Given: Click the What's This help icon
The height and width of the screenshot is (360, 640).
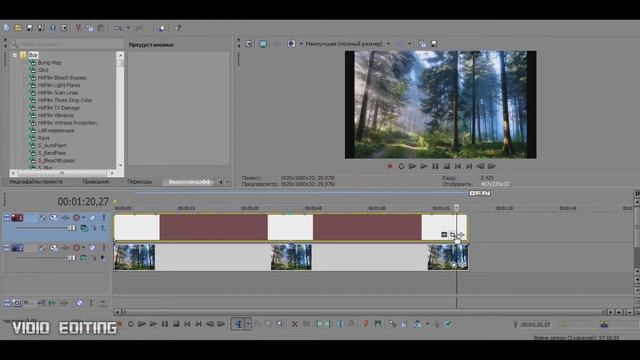Looking at the screenshot, I should click(178, 28).
